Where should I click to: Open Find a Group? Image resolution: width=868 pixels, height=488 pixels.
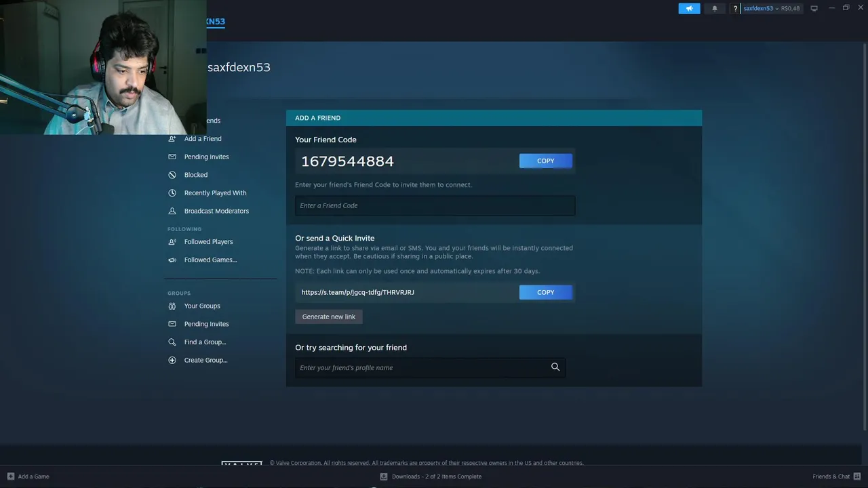(205, 342)
